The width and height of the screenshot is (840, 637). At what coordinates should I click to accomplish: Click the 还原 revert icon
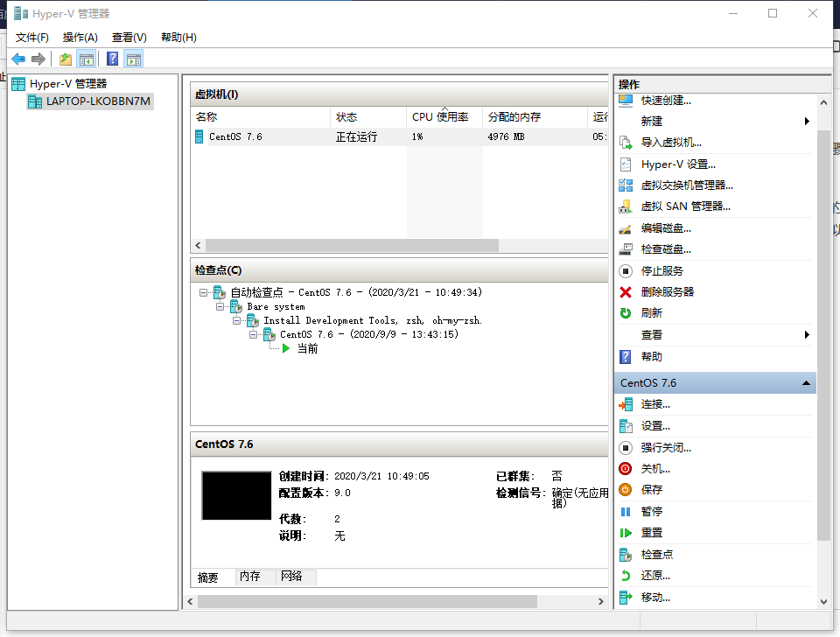625,576
